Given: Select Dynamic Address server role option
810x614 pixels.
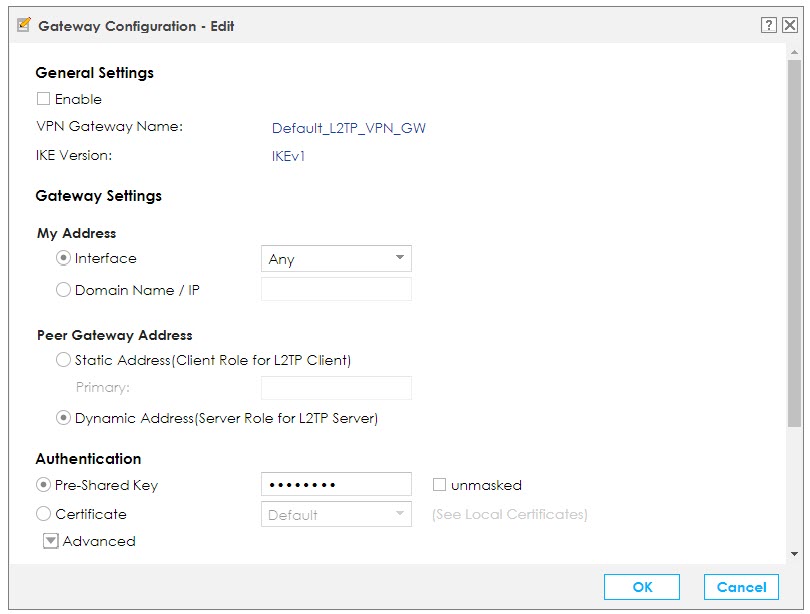Looking at the screenshot, I should [64, 418].
